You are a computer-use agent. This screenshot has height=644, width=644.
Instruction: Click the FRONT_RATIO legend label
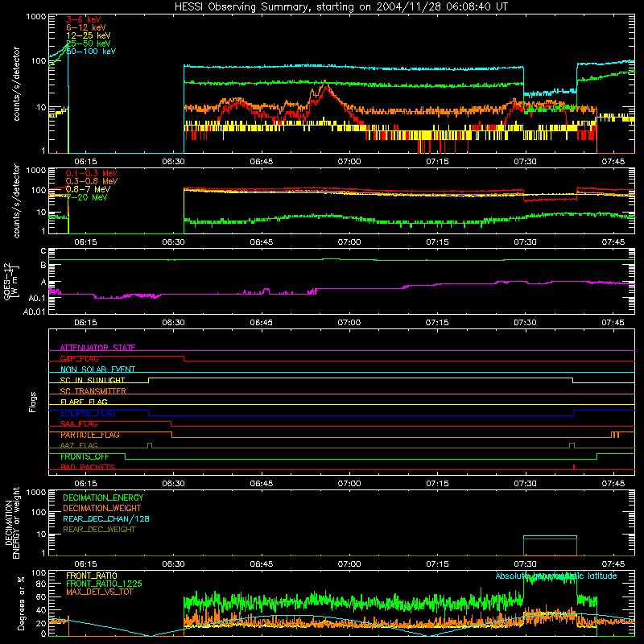92,576
